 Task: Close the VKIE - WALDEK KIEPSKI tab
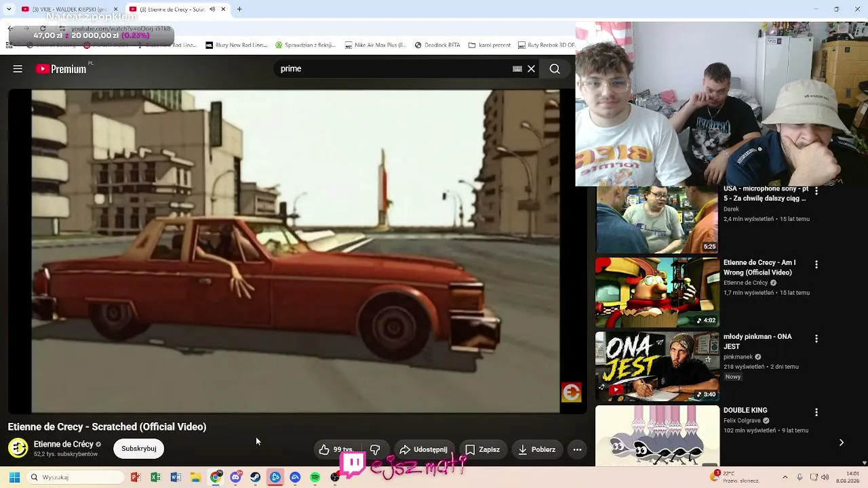point(115,9)
